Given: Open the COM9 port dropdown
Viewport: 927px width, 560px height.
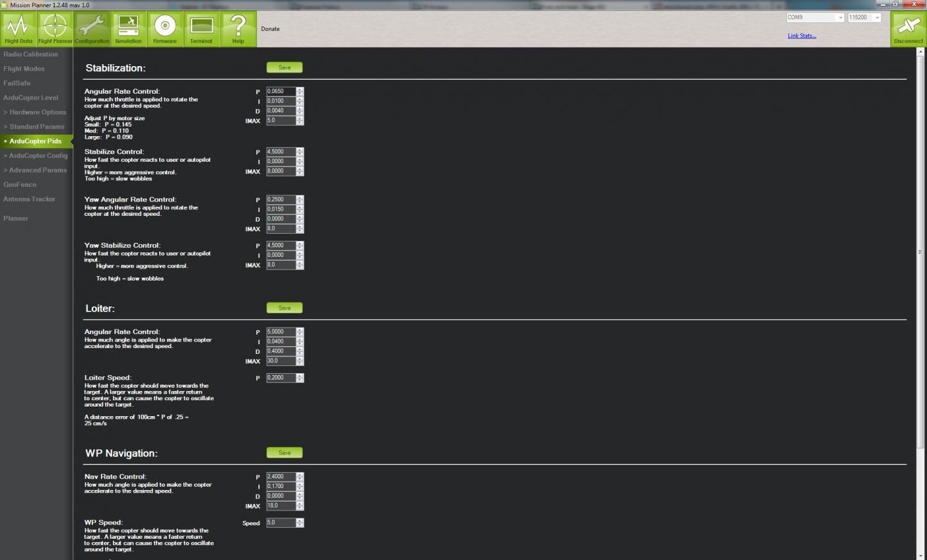Looking at the screenshot, I should 815,17.
